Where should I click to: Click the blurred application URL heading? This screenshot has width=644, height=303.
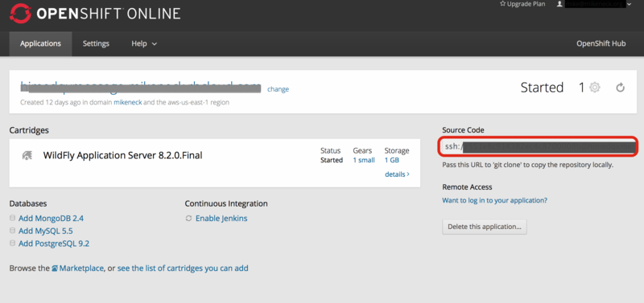pos(140,87)
